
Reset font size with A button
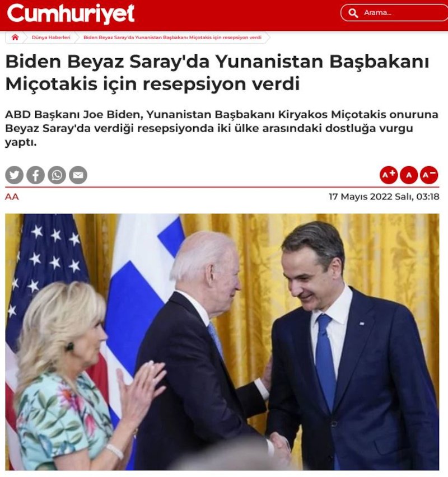click(409, 175)
